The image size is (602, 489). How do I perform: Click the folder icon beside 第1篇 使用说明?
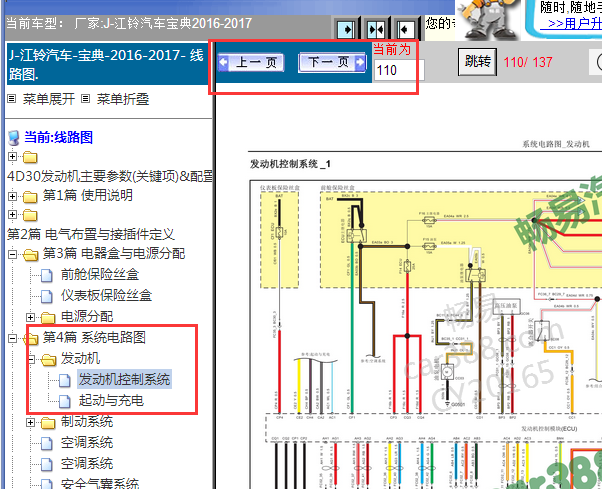(30, 197)
